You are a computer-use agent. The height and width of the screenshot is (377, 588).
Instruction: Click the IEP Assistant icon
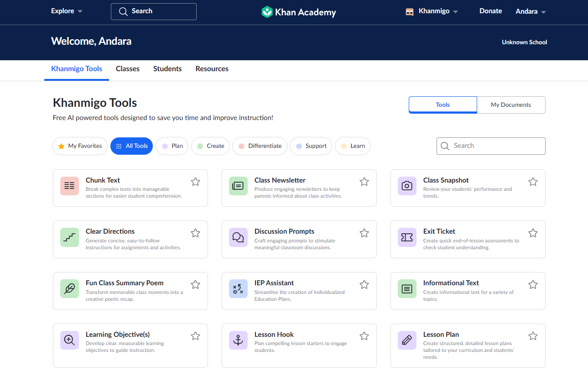click(x=238, y=289)
